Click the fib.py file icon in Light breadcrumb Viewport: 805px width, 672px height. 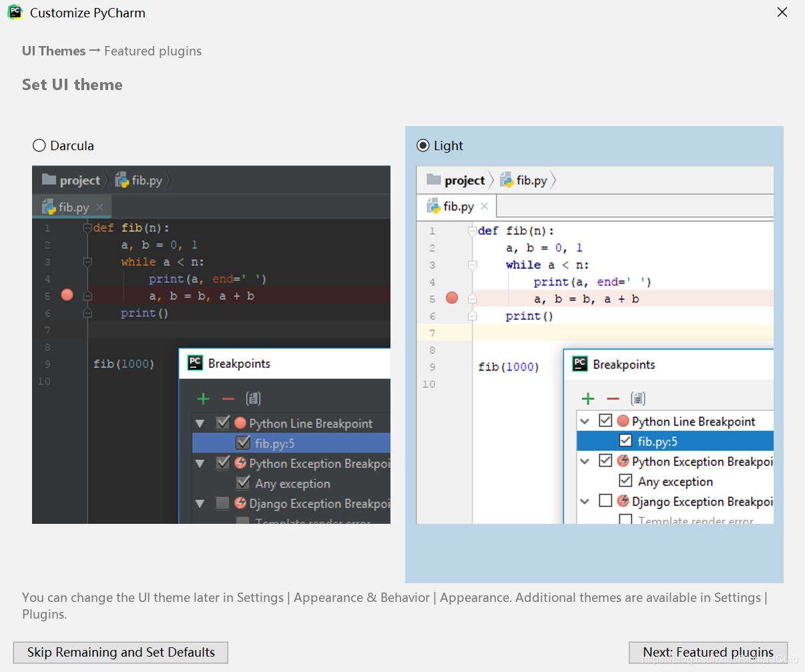click(x=507, y=180)
